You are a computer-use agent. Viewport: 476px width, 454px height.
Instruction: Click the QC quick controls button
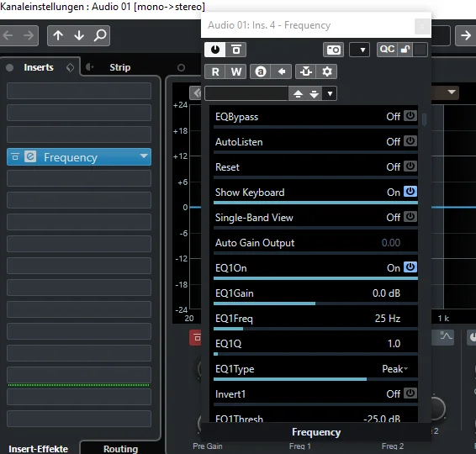(x=387, y=50)
